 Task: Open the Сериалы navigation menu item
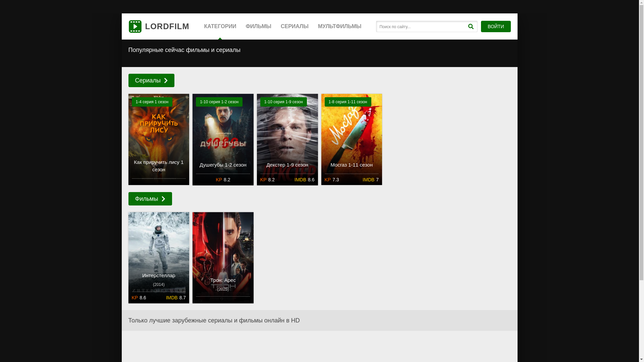pyautogui.click(x=294, y=26)
